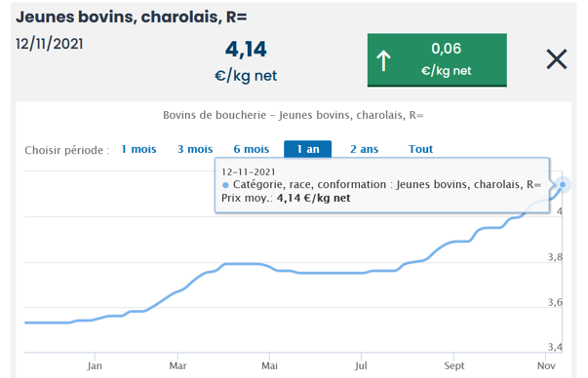Select the 1 mois period
This screenshot has height=378, width=588.
point(138,149)
